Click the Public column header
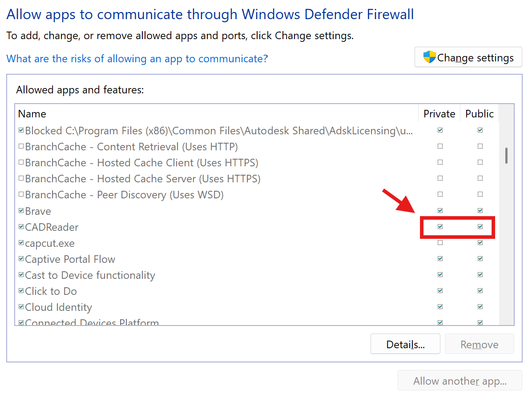 pyautogui.click(x=480, y=114)
